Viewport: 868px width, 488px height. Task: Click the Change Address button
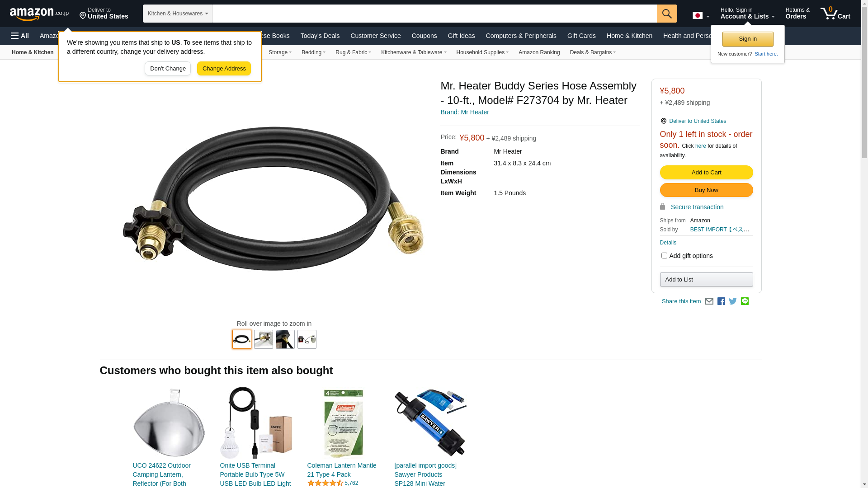click(x=224, y=69)
